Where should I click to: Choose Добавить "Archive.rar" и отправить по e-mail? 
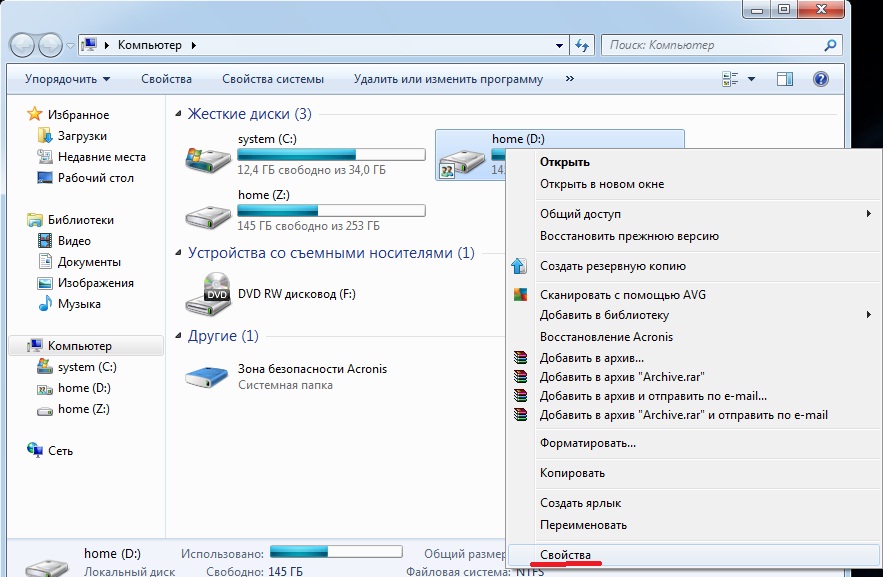694,415
